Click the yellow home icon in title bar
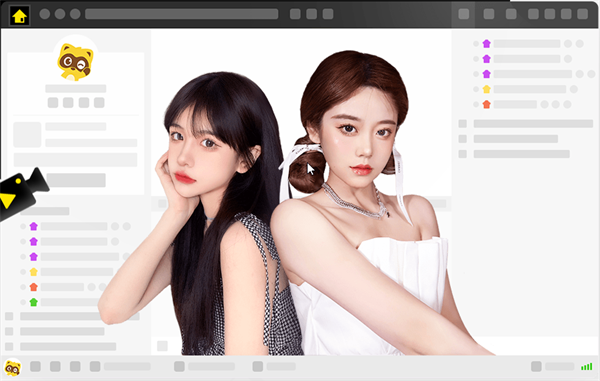Viewport: 600px width, 381px height. (20, 16)
